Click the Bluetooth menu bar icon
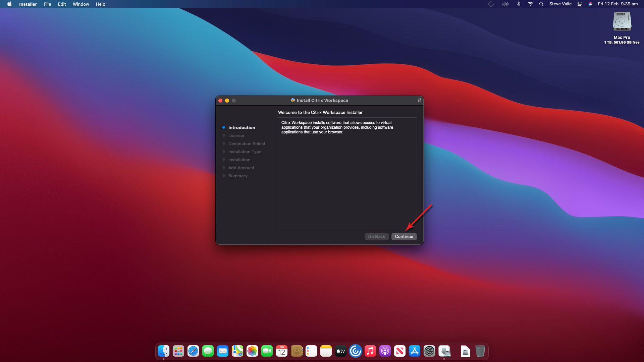 (x=519, y=4)
